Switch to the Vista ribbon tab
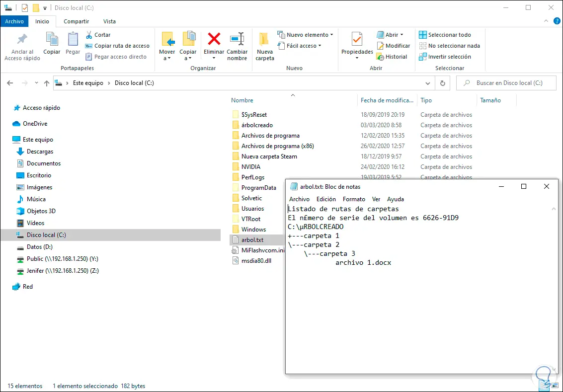The image size is (563, 392). 109,21
